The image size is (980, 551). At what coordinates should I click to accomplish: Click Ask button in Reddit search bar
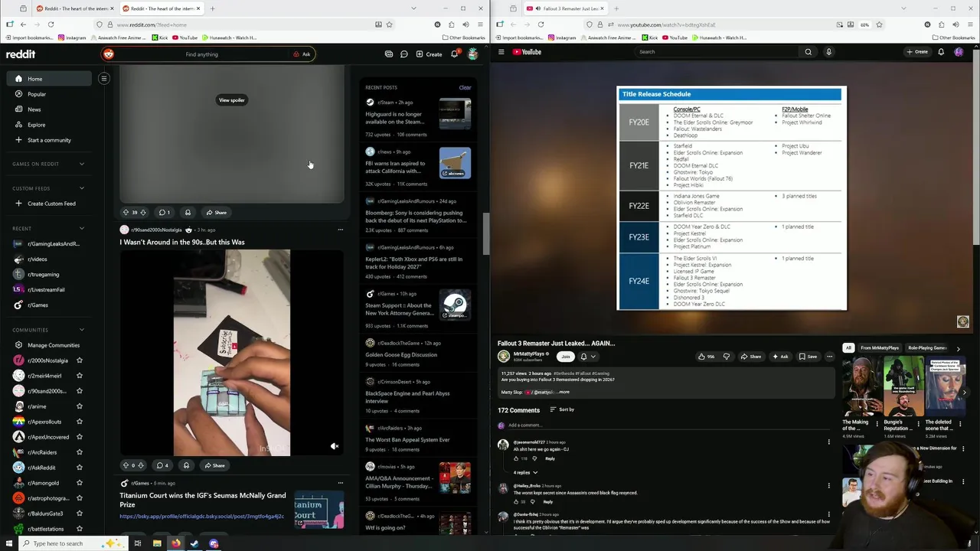(302, 54)
